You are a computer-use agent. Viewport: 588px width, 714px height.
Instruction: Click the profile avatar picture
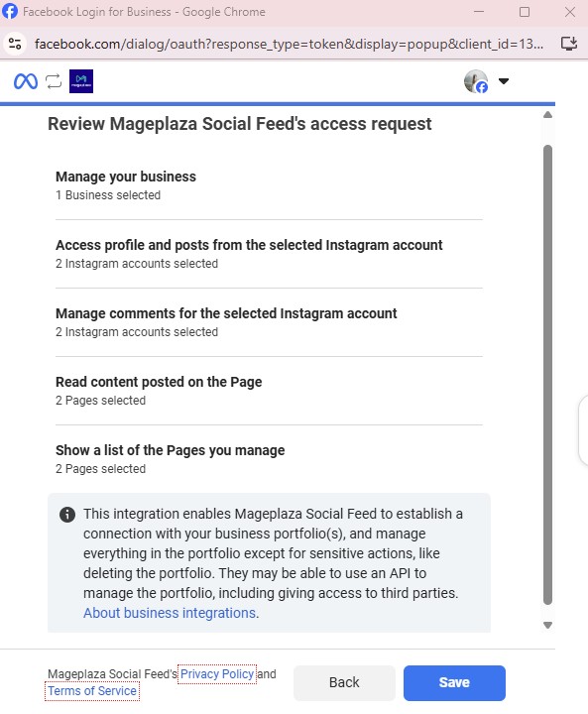[476, 81]
